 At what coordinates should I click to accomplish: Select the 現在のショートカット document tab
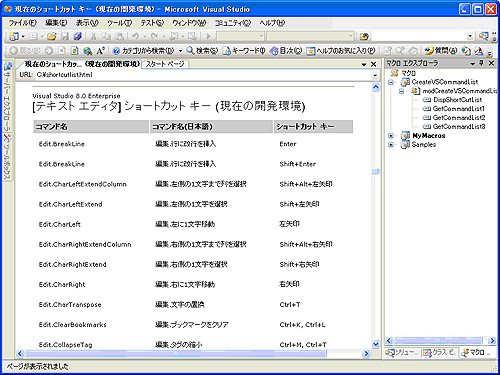click(x=82, y=64)
